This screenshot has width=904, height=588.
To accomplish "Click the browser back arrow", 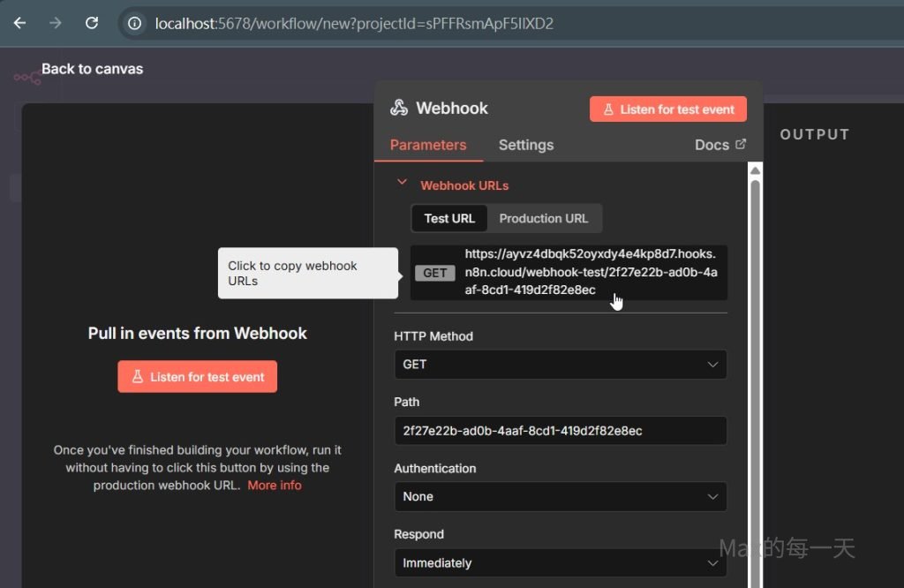I will pyautogui.click(x=19, y=23).
